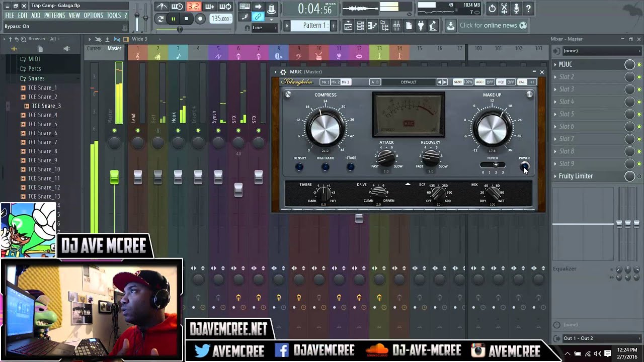Open the TOOLS menu

[x=114, y=16]
